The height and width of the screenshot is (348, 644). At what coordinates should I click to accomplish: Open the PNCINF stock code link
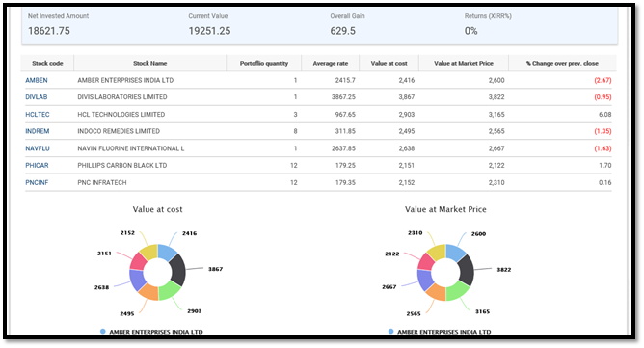tap(37, 182)
